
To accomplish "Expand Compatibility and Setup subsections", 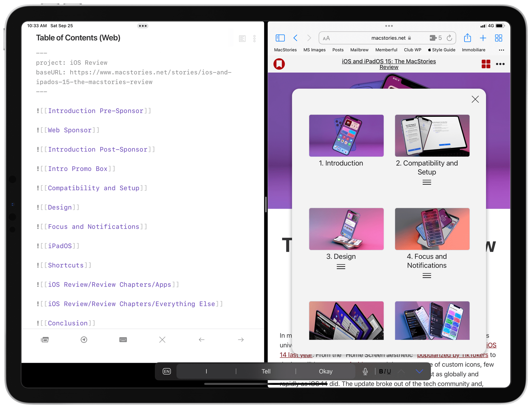I will 427,182.
